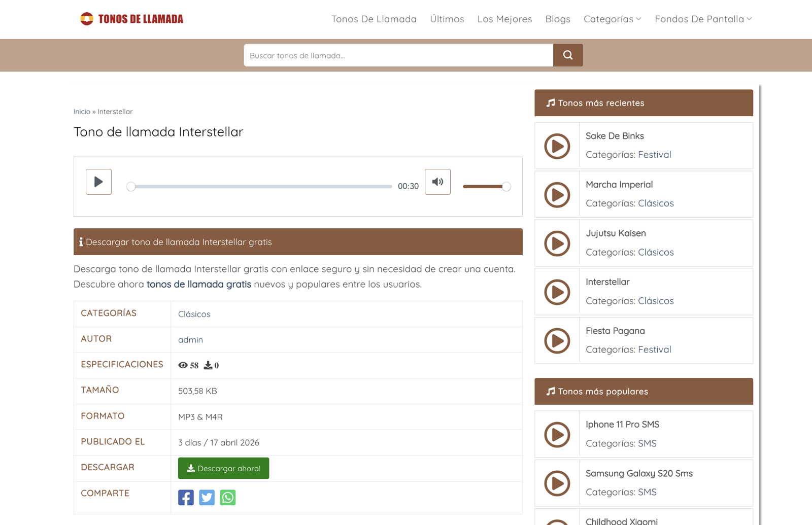Play Jujutsu Kaisen ringtone preview
812x525 pixels.
click(x=557, y=243)
